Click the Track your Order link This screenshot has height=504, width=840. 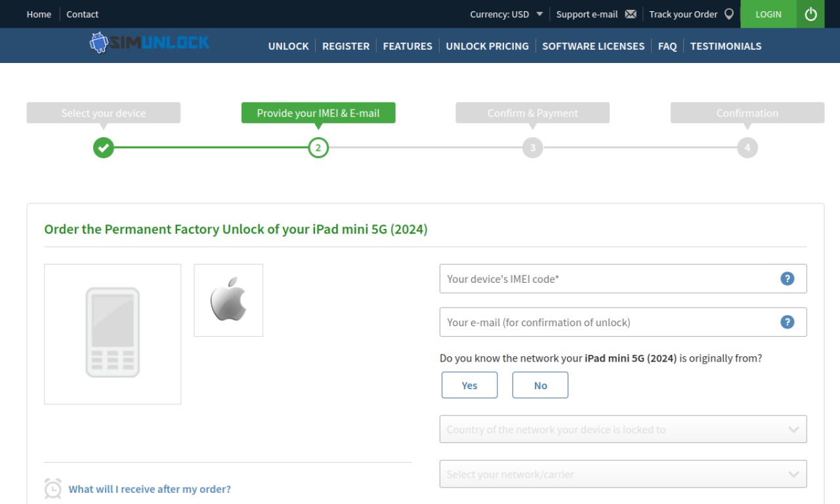pos(683,14)
